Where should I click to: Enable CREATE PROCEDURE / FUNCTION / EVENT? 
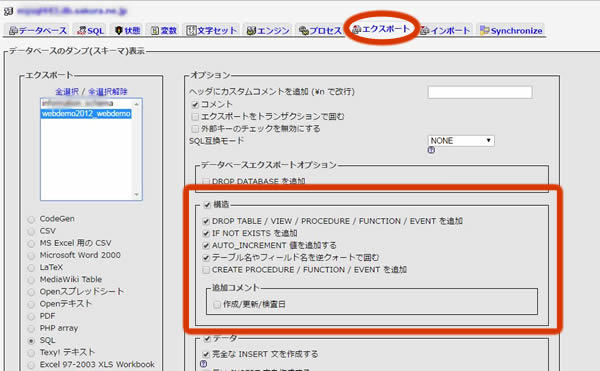(x=206, y=270)
